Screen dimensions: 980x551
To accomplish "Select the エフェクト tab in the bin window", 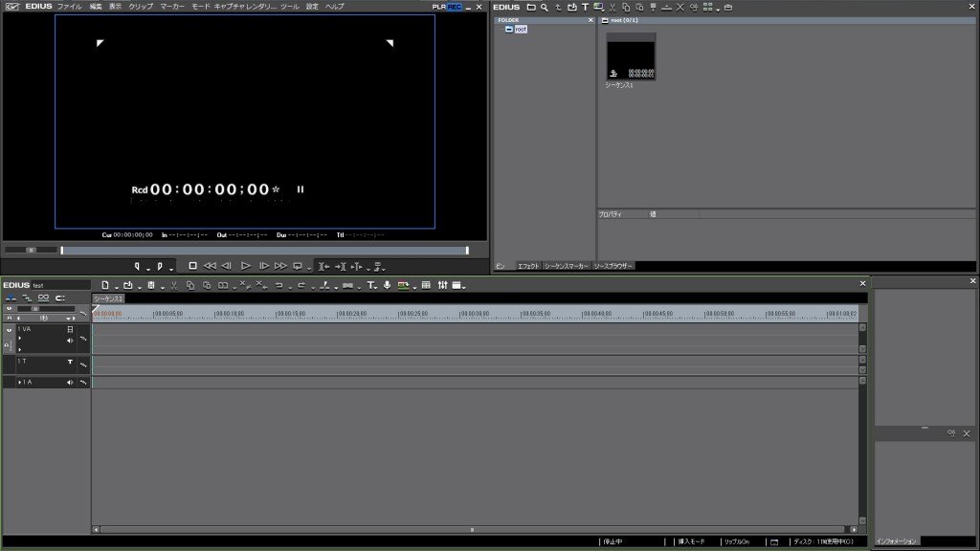I will 527,266.
